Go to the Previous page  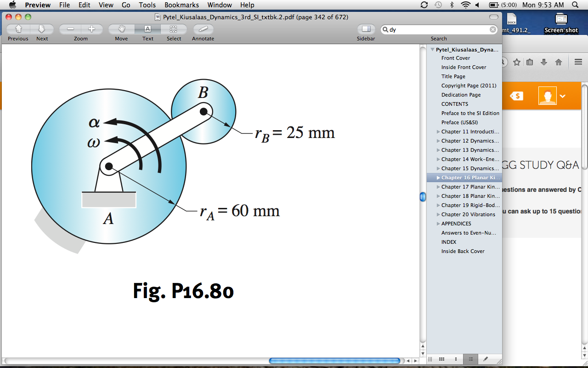17,29
